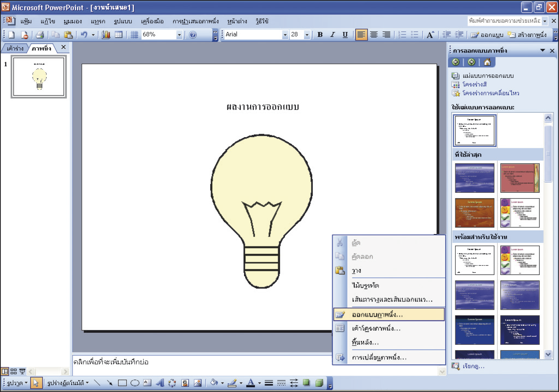The height and width of the screenshot is (392, 559).
Task: Open the Undo history dropdown arrow
Action: 93,35
